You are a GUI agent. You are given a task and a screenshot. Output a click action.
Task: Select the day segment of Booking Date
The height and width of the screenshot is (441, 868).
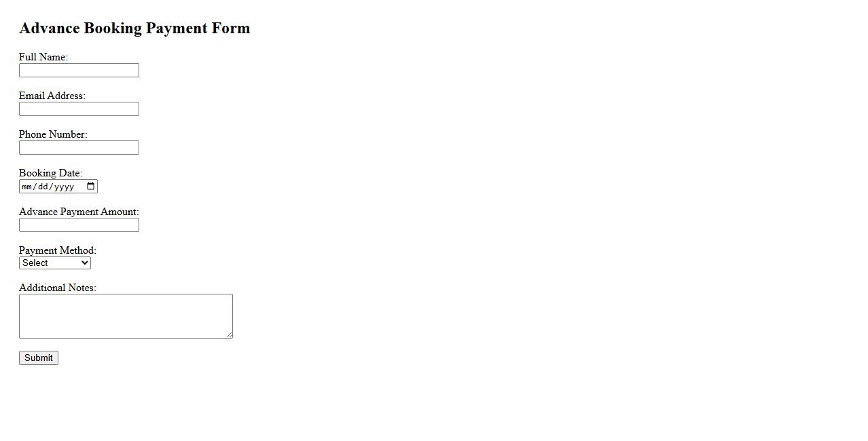click(43, 187)
